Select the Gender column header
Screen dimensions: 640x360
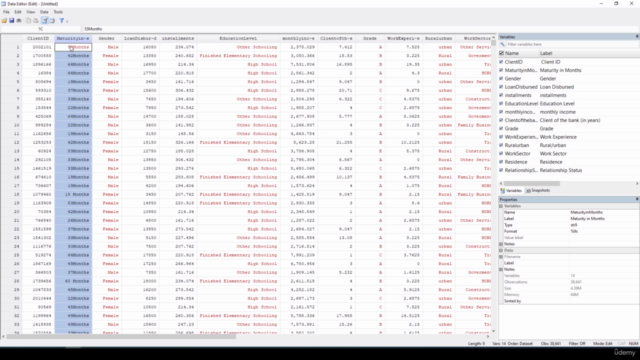[x=106, y=38]
